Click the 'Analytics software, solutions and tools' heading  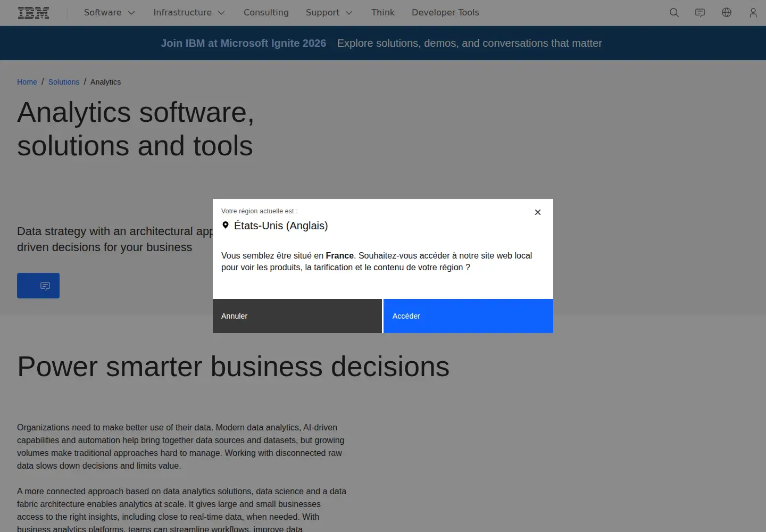pos(136,129)
